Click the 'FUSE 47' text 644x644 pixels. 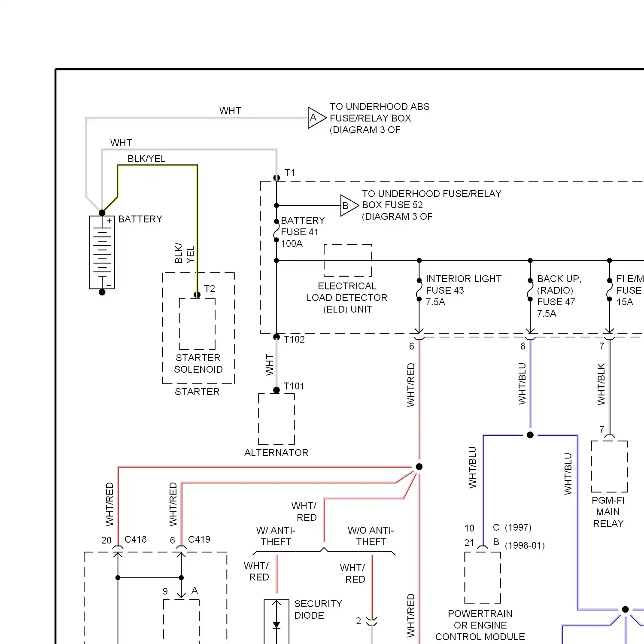coord(556,302)
